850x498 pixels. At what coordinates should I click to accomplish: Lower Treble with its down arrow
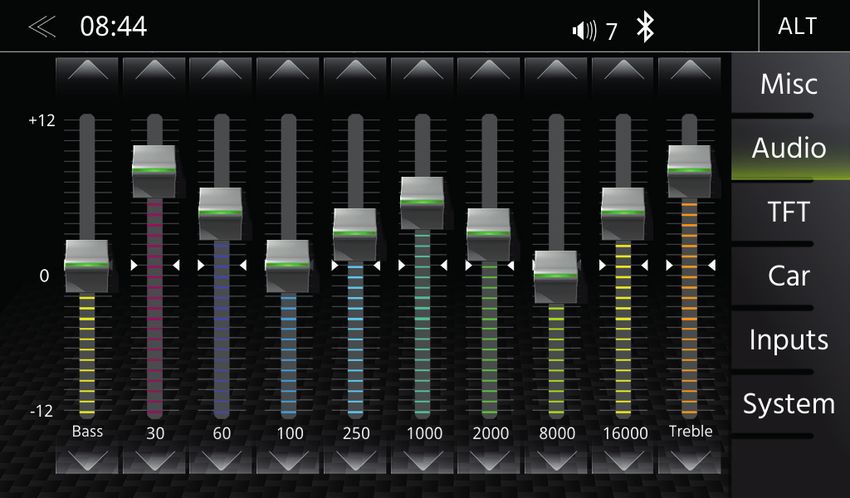[690, 460]
